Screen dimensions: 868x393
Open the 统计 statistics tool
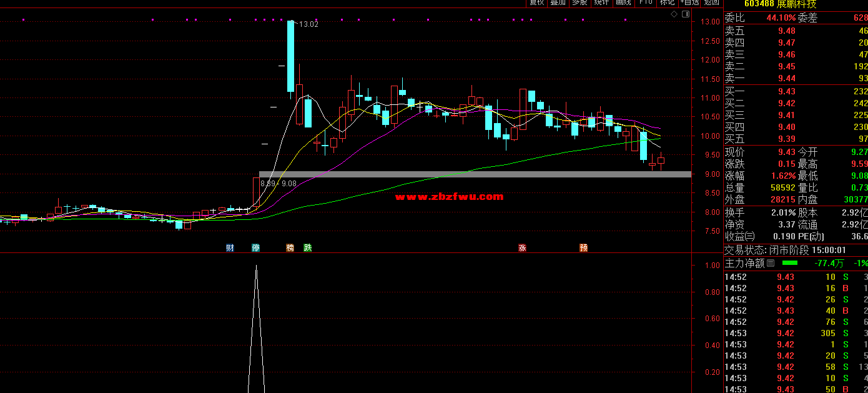coord(602,2)
